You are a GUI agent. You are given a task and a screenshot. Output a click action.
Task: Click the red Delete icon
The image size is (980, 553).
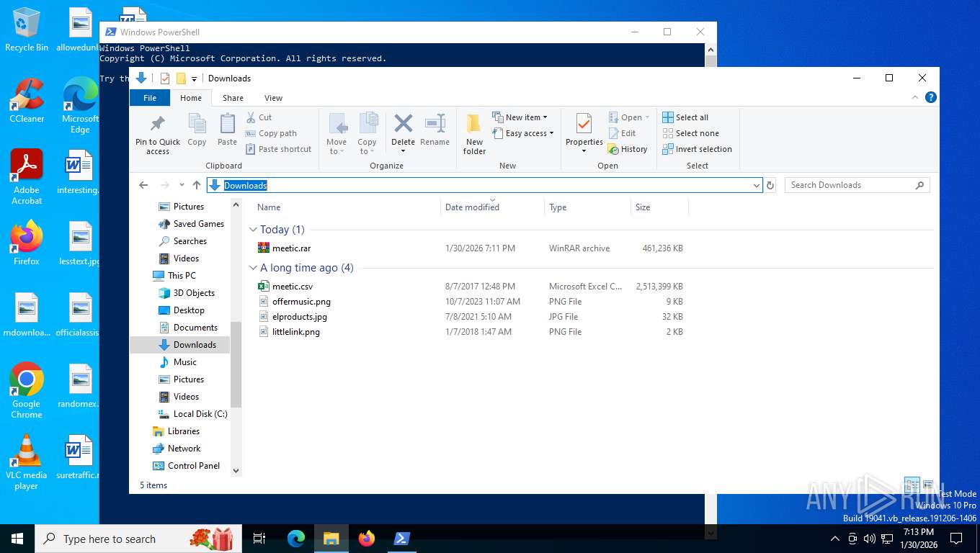click(x=403, y=124)
